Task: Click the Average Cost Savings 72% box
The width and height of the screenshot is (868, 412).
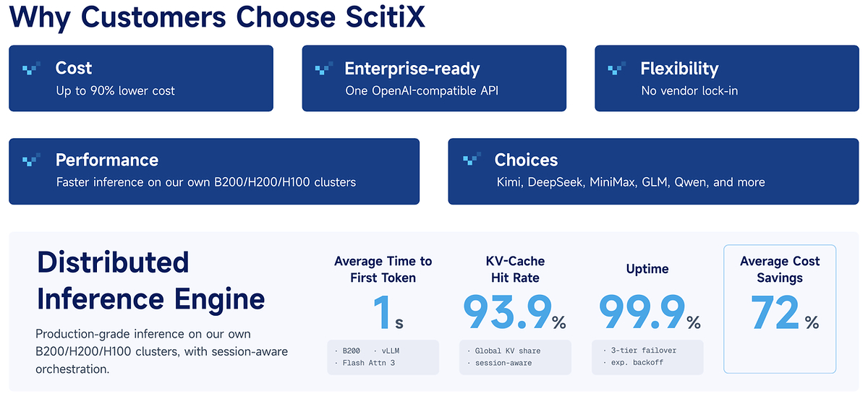Action: point(780,309)
